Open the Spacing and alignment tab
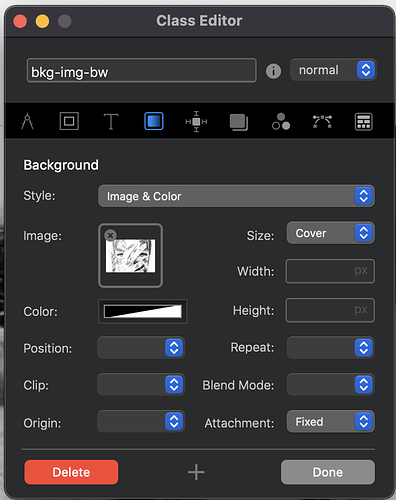This screenshot has width=396, height=500. [196, 121]
